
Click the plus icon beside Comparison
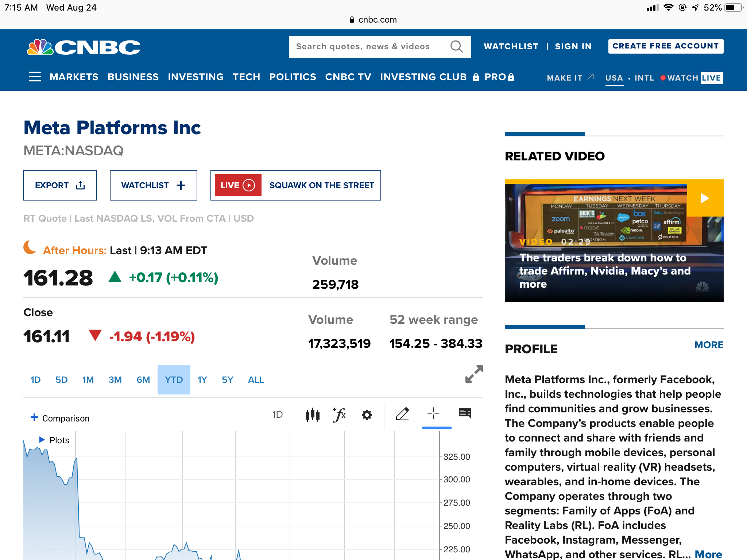tap(34, 417)
